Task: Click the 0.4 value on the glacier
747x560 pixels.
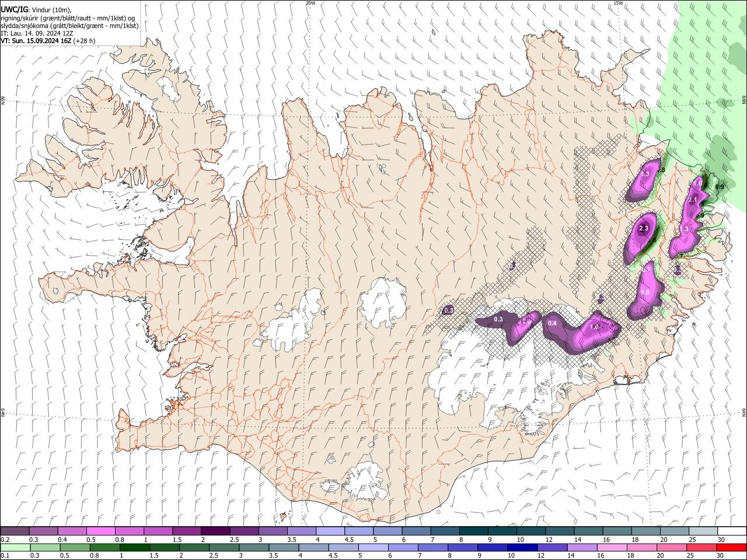Action: tap(552, 323)
